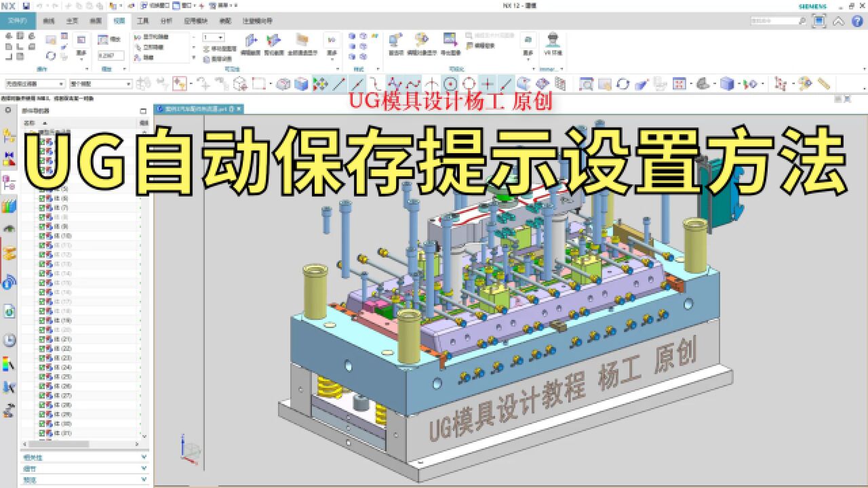The image size is (868, 488).
Task: Click the 剪切截面 (Clip Section) tool
Action: [273, 42]
